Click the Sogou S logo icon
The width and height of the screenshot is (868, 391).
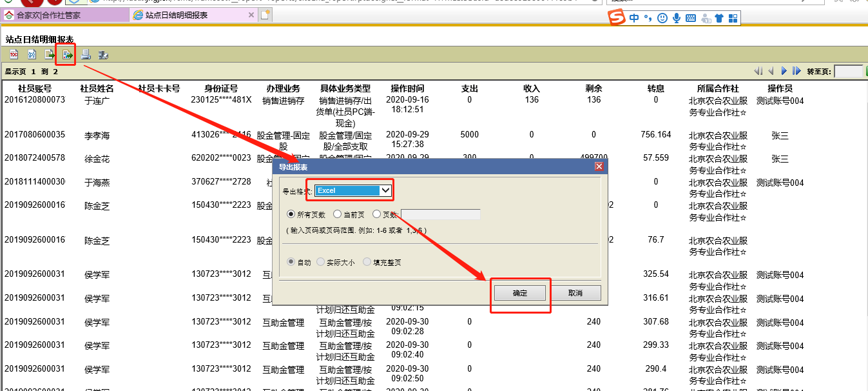(617, 19)
